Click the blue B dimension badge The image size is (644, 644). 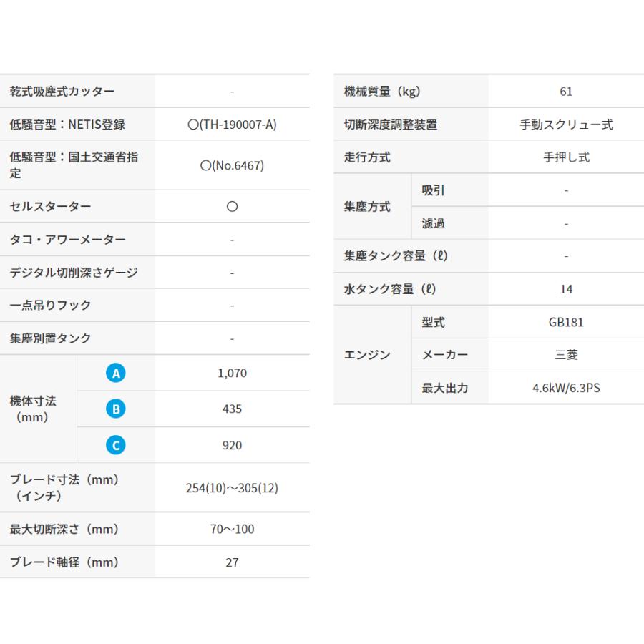coord(116,409)
